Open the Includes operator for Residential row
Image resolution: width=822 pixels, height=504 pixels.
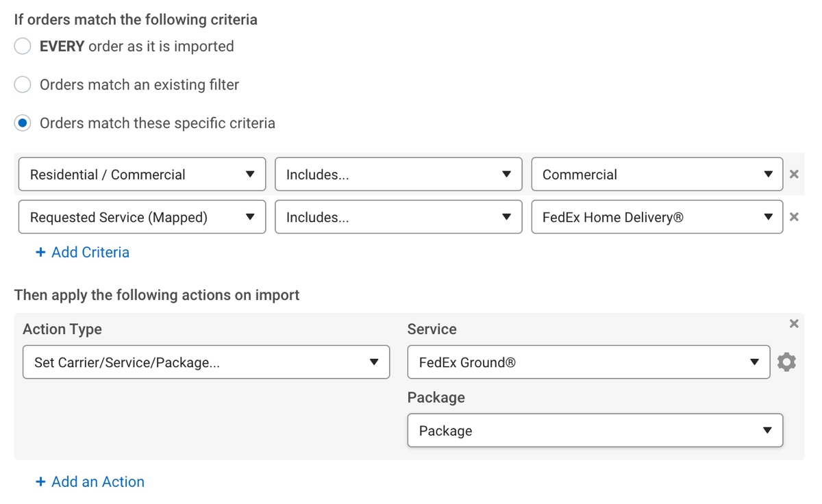point(399,175)
